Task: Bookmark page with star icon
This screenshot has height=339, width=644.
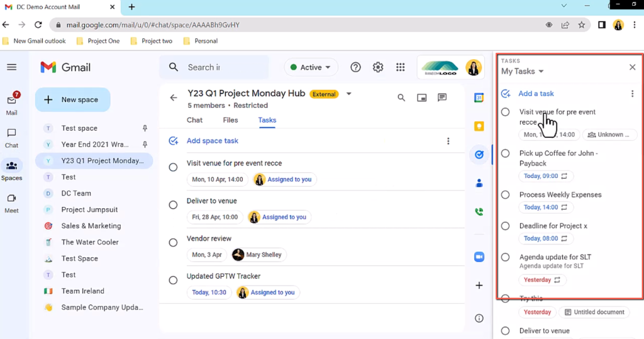Action: tap(582, 25)
